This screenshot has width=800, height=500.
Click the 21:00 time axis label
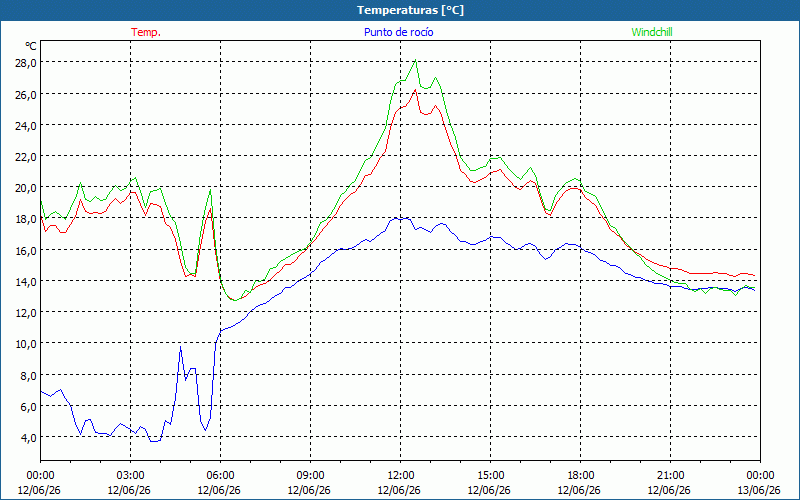click(x=670, y=476)
